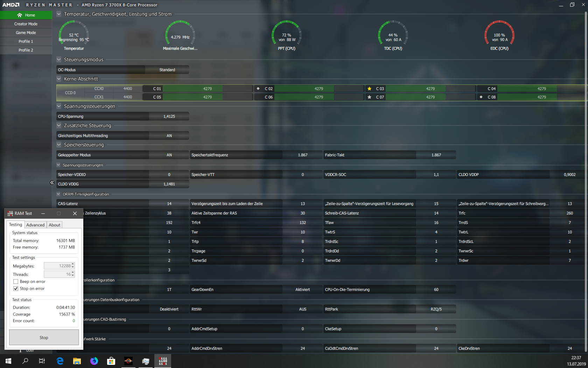Open File Explorer from the taskbar

(x=77, y=361)
